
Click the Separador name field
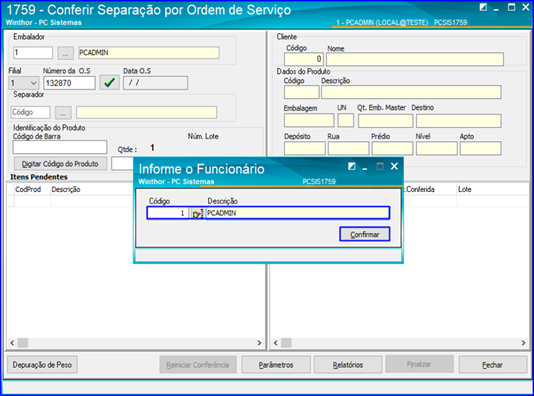pyautogui.click(x=146, y=112)
